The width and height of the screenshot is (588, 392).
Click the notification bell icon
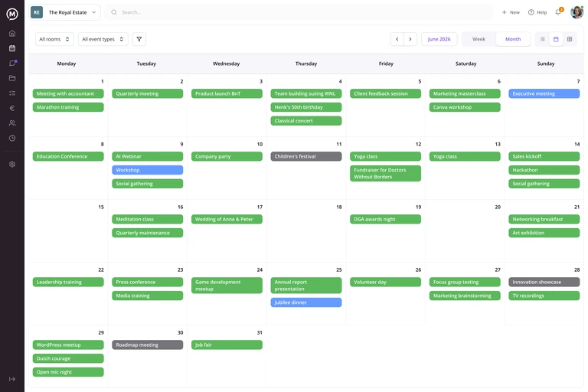558,12
